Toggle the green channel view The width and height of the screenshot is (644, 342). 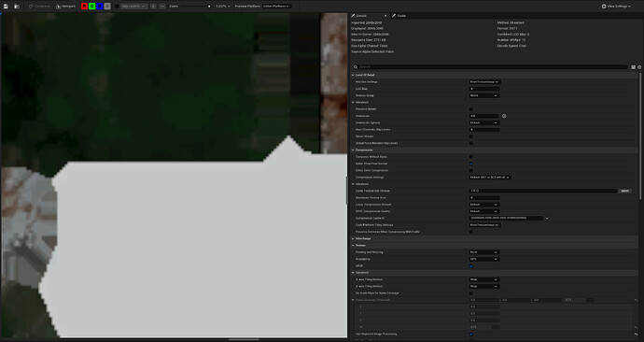92,7
